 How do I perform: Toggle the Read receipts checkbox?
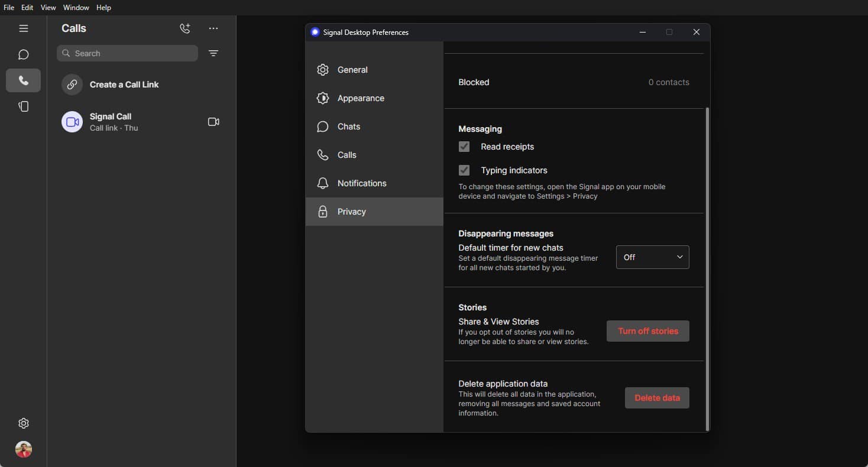tap(464, 147)
